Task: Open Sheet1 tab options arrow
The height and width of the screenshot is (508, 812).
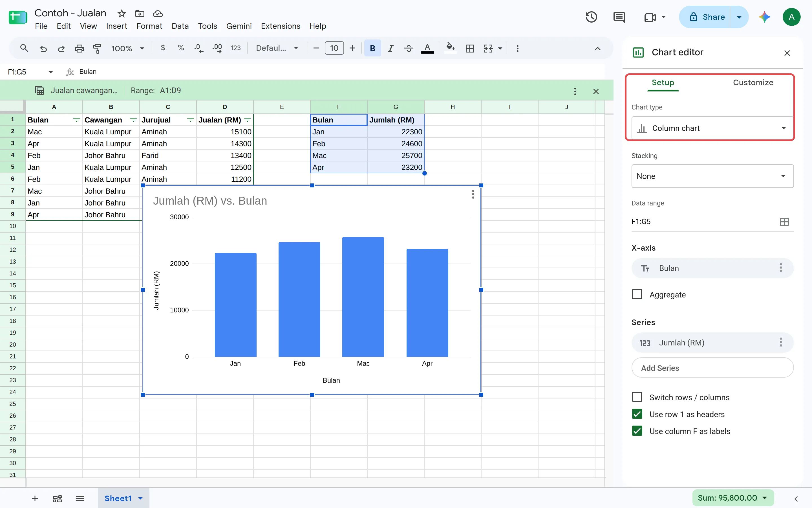Action: 141,498
